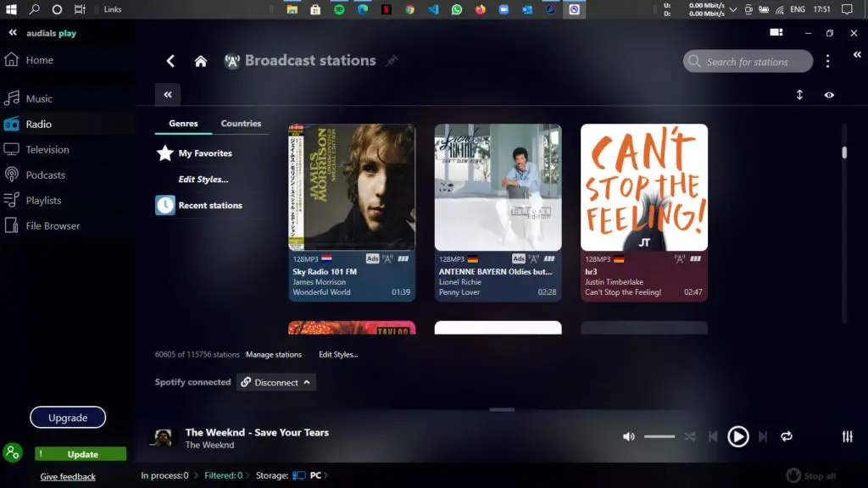
Task: Go to the home breadcrumb icon
Action: tap(200, 61)
